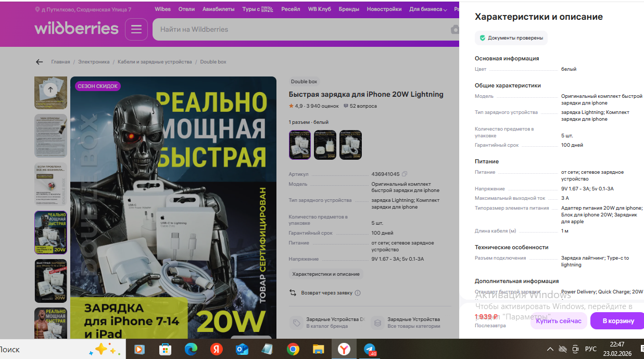Open the Wildberries hamburger catalog menu
The image size is (644, 359).
tap(136, 29)
